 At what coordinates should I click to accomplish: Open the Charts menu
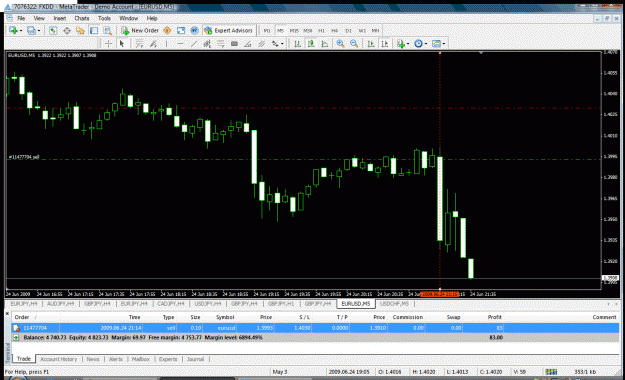pos(82,18)
